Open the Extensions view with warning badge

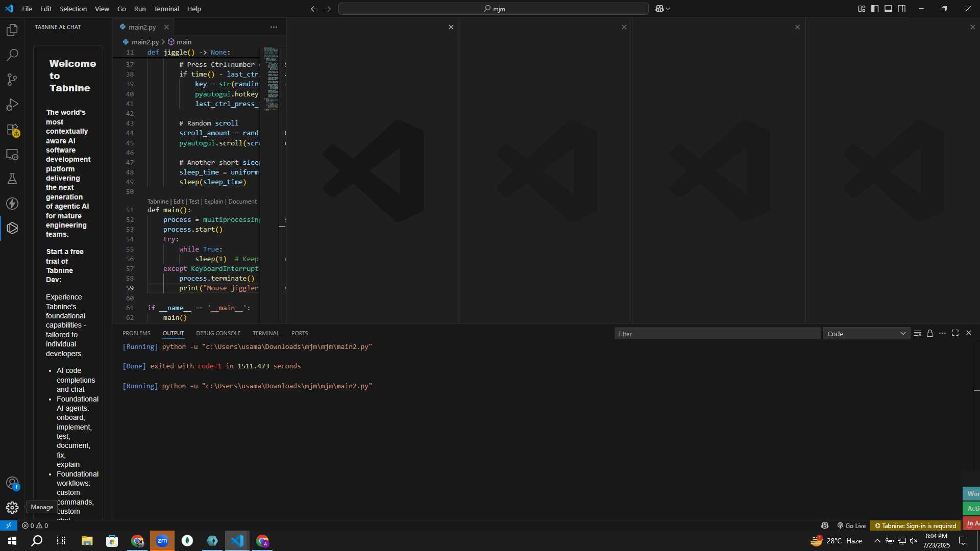coord(12,130)
